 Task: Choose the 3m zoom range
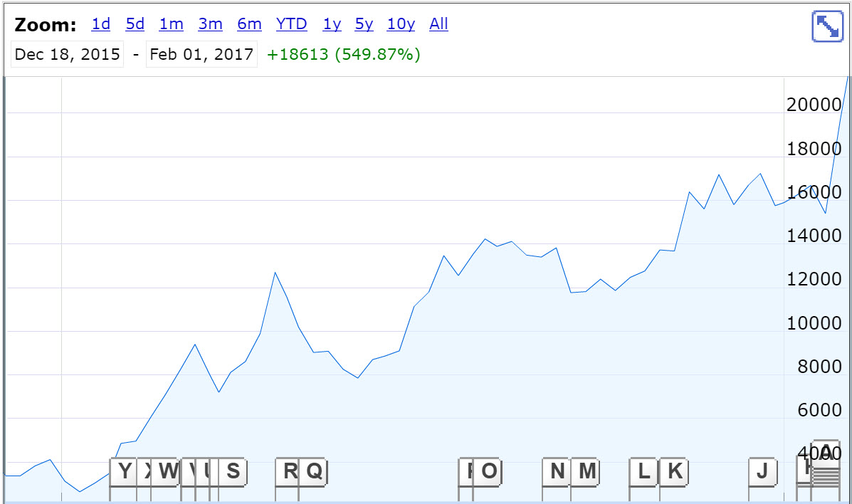[x=210, y=24]
